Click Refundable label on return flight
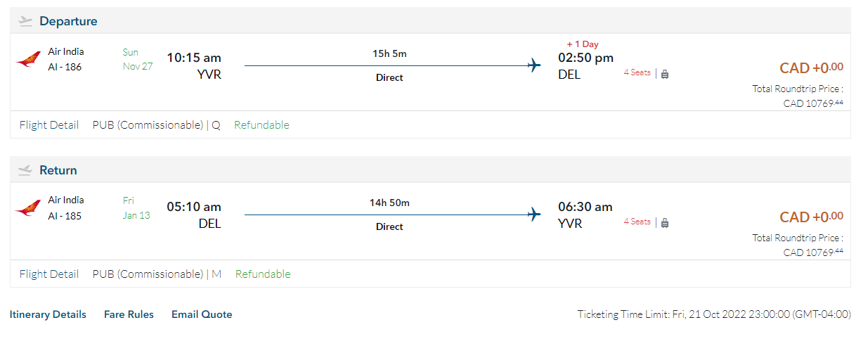Screen dimensions: 868x339 [263, 274]
